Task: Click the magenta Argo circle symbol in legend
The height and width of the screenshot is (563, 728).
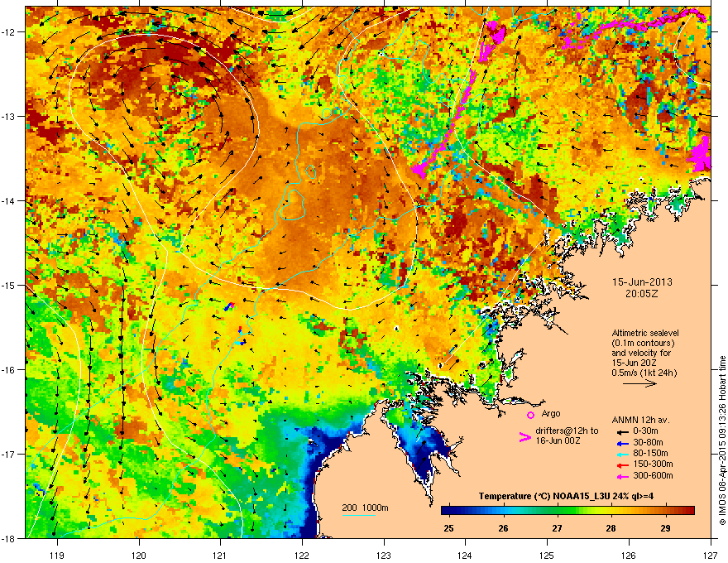Action: [530, 415]
